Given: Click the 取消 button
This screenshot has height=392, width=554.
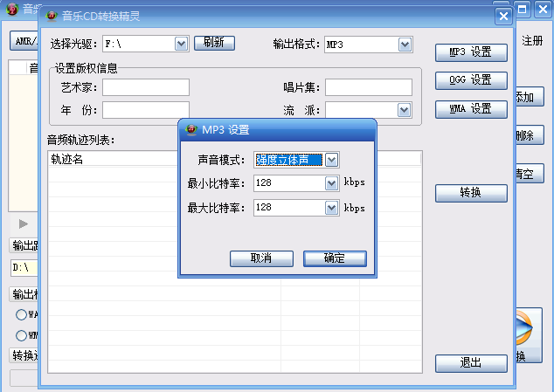Looking at the screenshot, I should tap(261, 258).
